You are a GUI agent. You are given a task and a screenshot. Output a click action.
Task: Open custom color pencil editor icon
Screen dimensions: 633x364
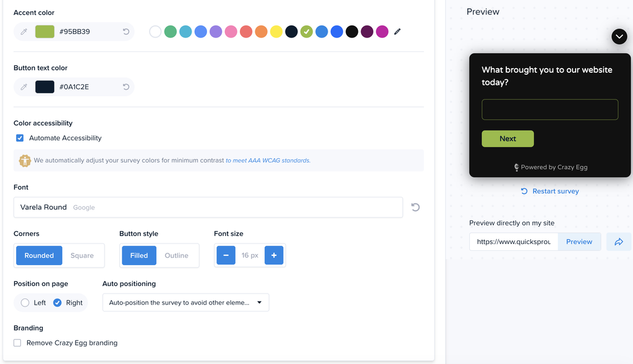(x=397, y=32)
